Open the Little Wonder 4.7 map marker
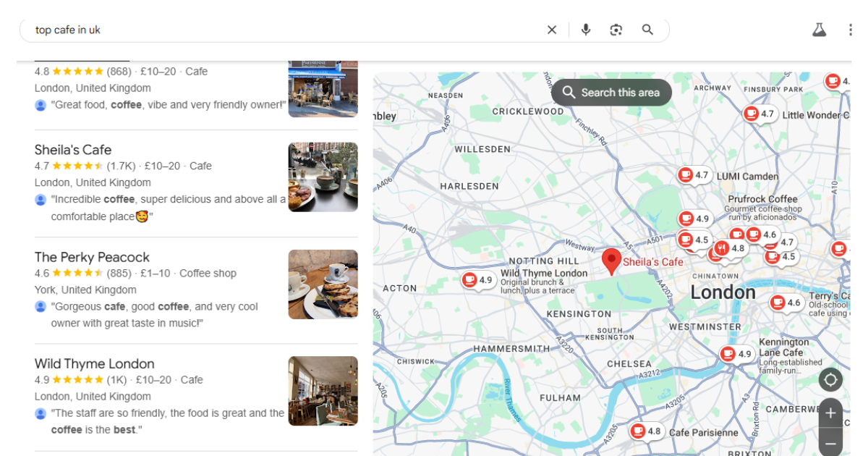The image size is (868, 456). (x=761, y=114)
